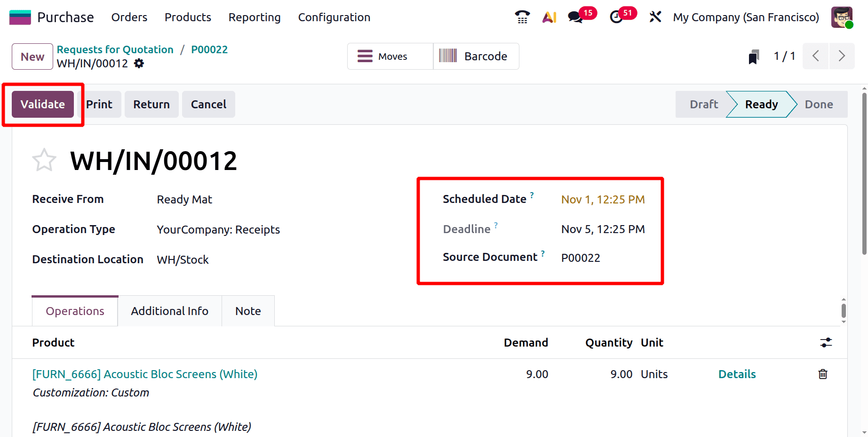This screenshot has height=437, width=868.
Task: Open the settings gear next to WH/IN/00012
Action: (139, 63)
